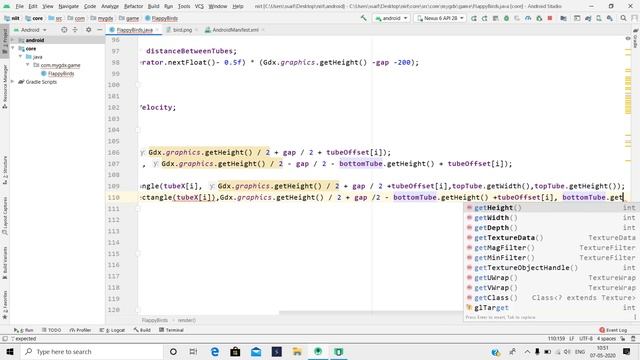Open the Build menu
640x360 pixels.
click(x=153, y=7)
